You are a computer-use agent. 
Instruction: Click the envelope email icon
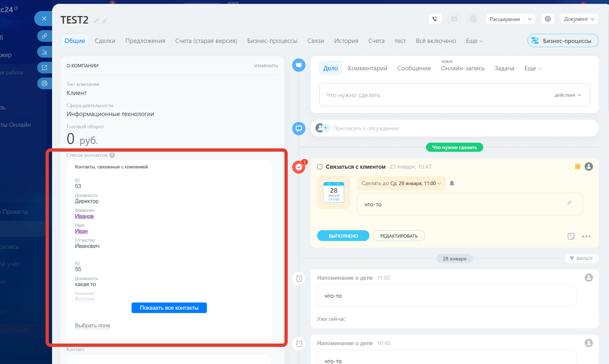[454, 19]
